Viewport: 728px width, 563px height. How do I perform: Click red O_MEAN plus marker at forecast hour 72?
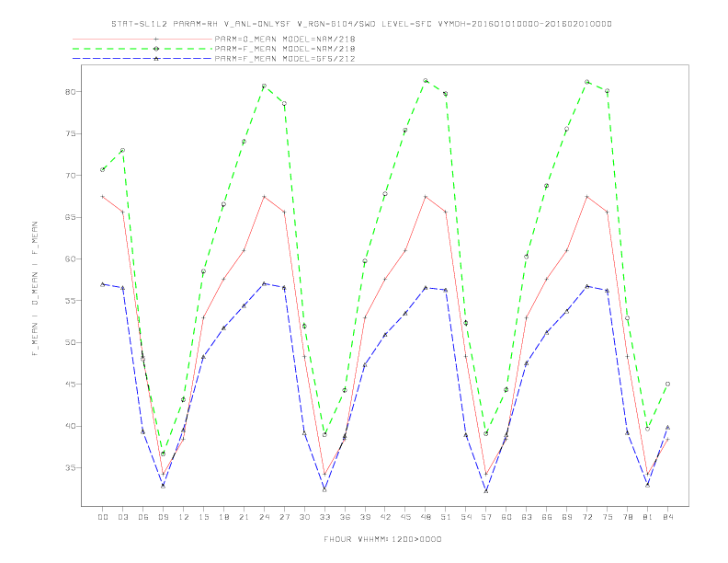click(x=586, y=197)
